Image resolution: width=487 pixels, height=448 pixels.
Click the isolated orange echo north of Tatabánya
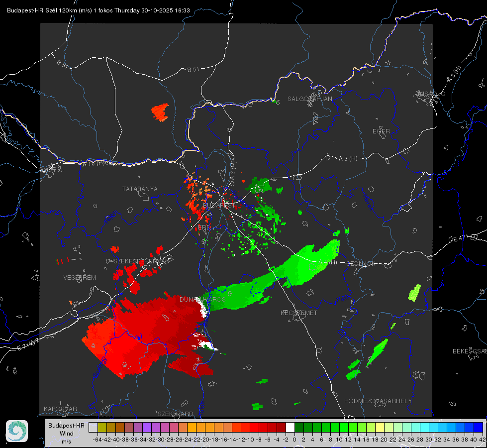tap(160, 112)
